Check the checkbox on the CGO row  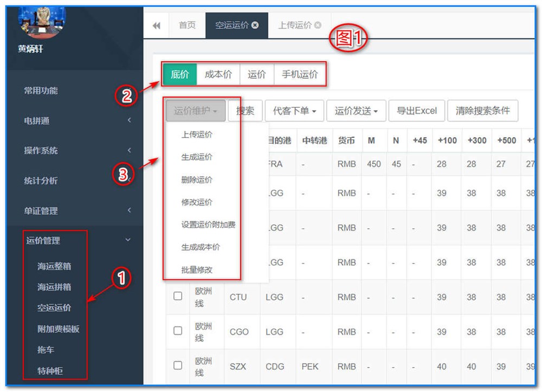coord(177,332)
